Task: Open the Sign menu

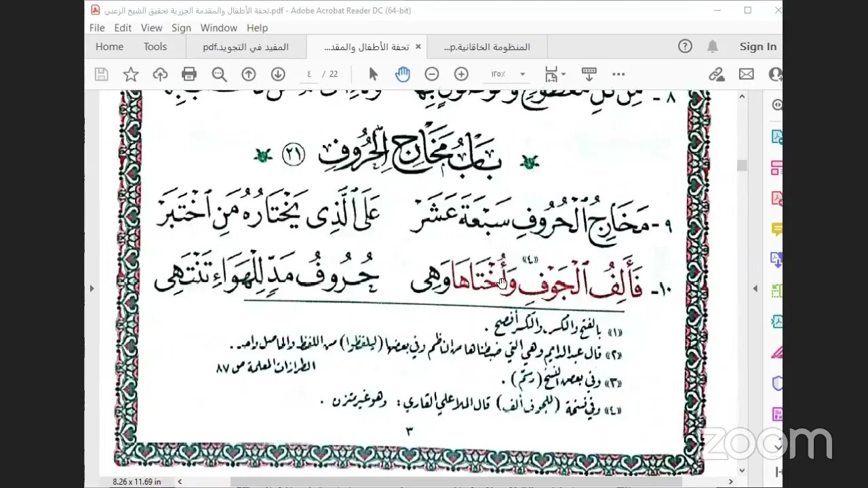Action: pyautogui.click(x=181, y=28)
